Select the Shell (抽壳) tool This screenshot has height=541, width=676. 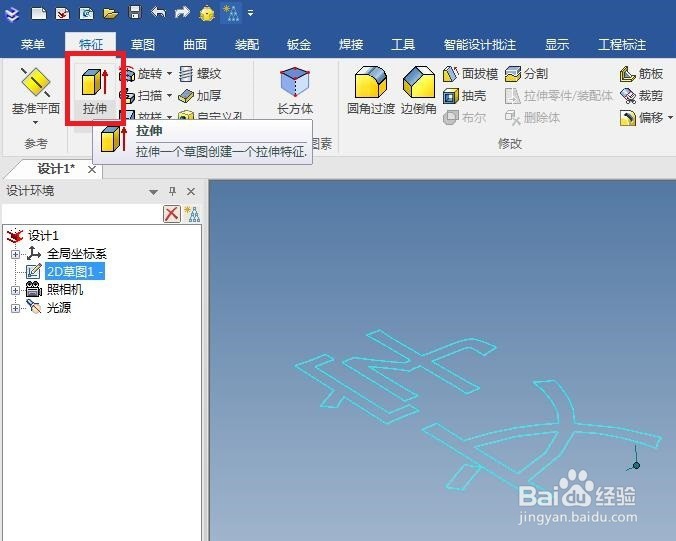(465, 95)
